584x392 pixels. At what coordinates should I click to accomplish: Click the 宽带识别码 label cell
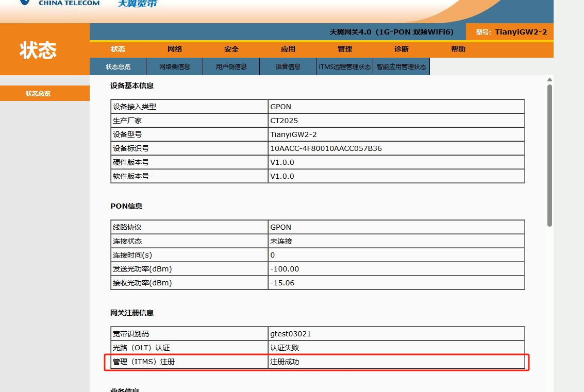point(189,334)
